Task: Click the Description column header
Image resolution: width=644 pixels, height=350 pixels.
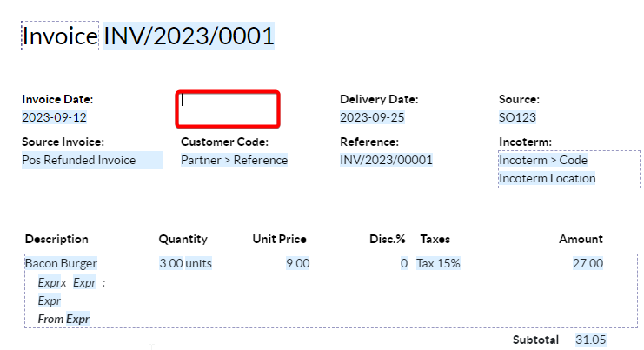Action: tap(56, 239)
